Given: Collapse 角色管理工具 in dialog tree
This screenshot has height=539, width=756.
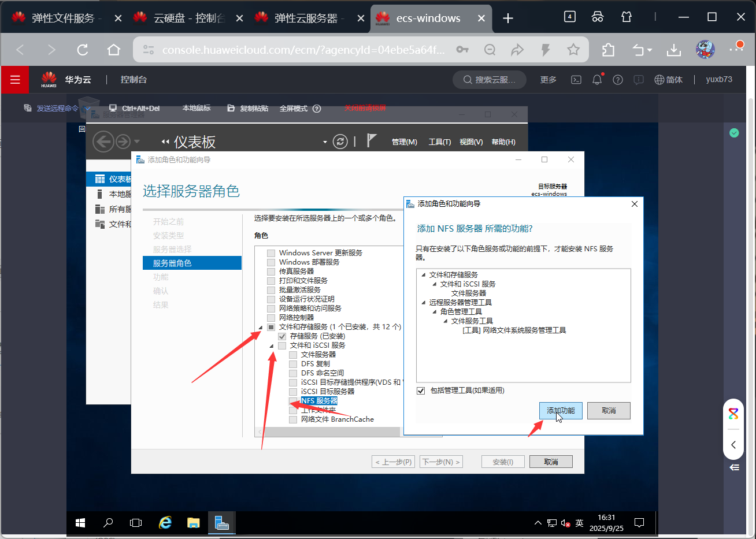Looking at the screenshot, I should (434, 312).
